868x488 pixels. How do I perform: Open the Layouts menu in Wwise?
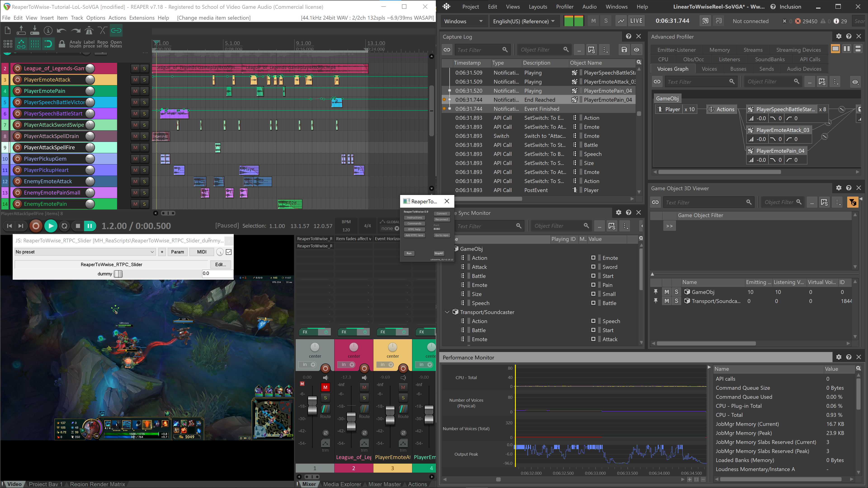(x=538, y=7)
